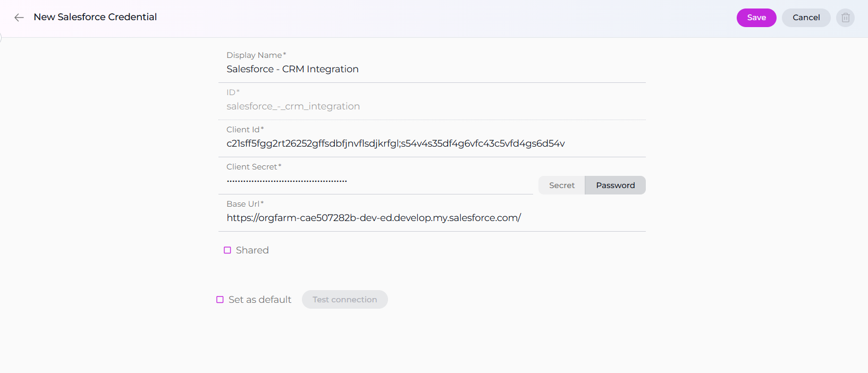Image resolution: width=868 pixels, height=373 pixels.
Task: Click the Base Url field label
Action: 245,204
